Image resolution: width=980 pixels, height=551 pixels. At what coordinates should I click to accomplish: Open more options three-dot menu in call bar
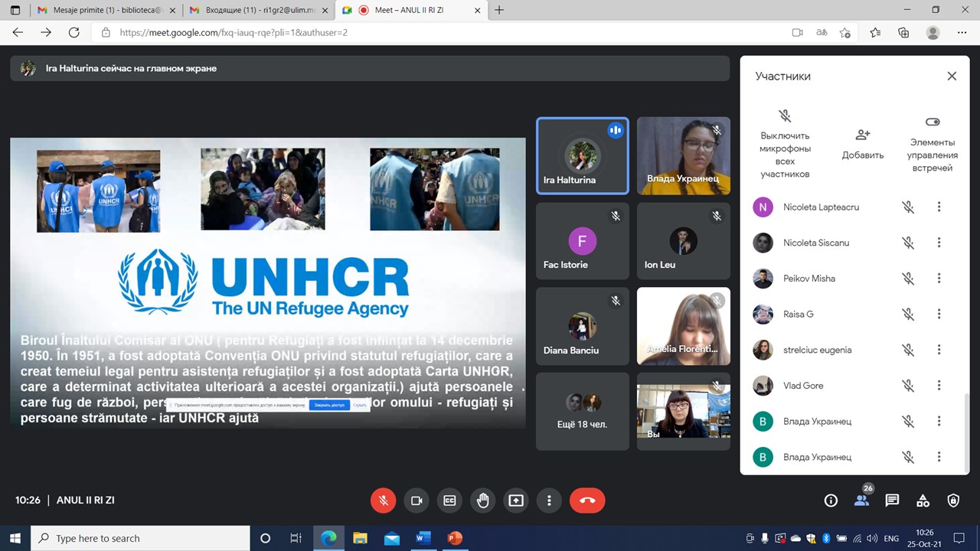click(549, 500)
